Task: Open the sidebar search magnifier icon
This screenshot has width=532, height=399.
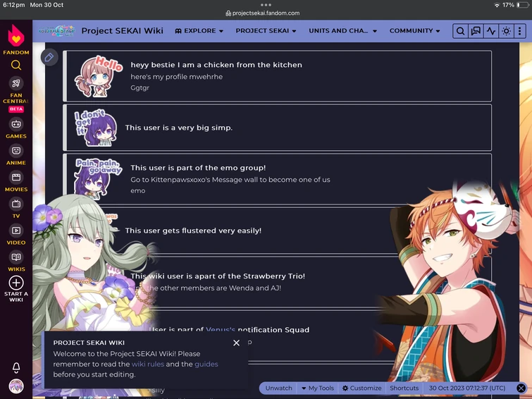Action: coord(16,65)
